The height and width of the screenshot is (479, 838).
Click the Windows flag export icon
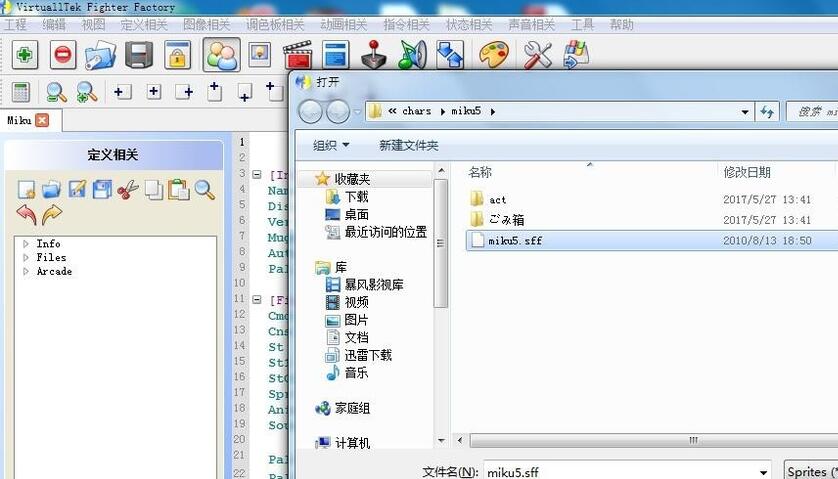tap(576, 55)
